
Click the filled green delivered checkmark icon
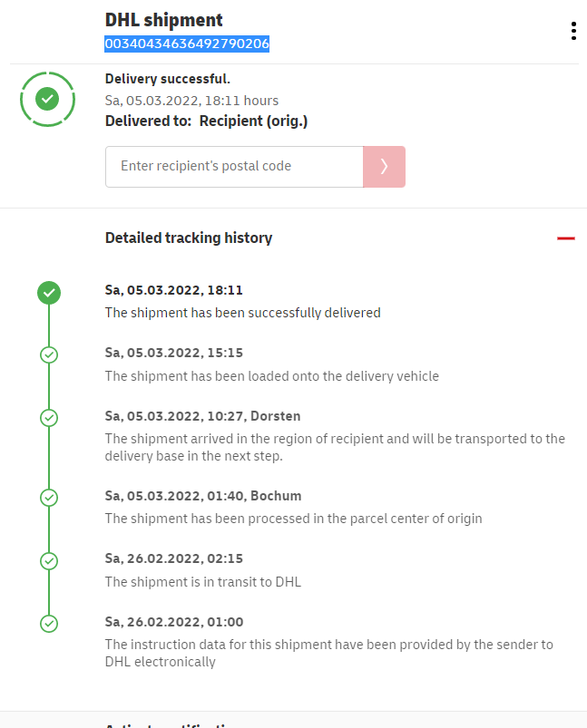click(49, 292)
